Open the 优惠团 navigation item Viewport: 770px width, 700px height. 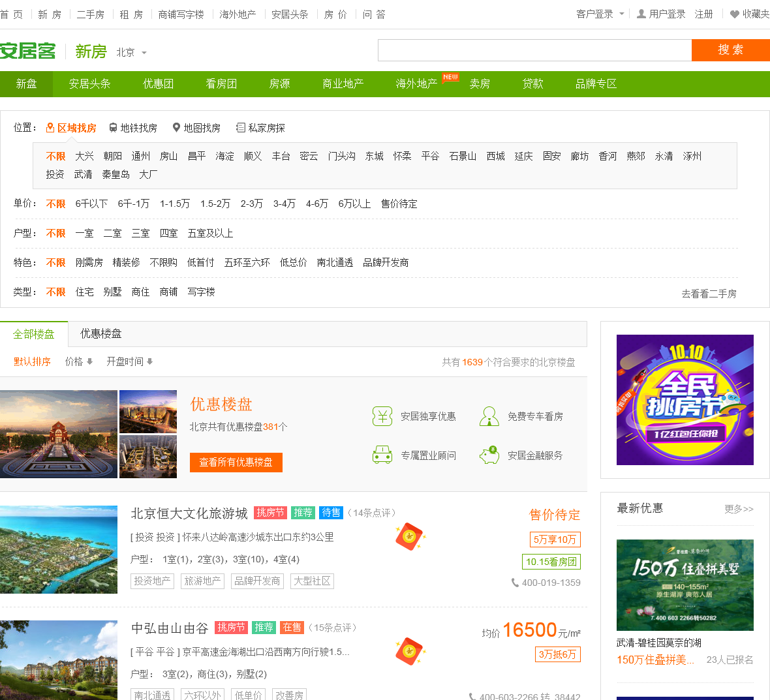click(x=158, y=84)
